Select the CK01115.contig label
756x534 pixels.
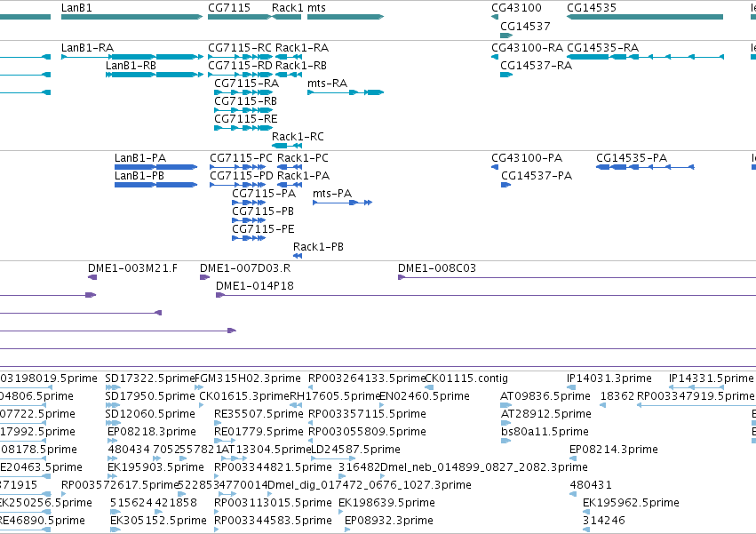pos(466,379)
